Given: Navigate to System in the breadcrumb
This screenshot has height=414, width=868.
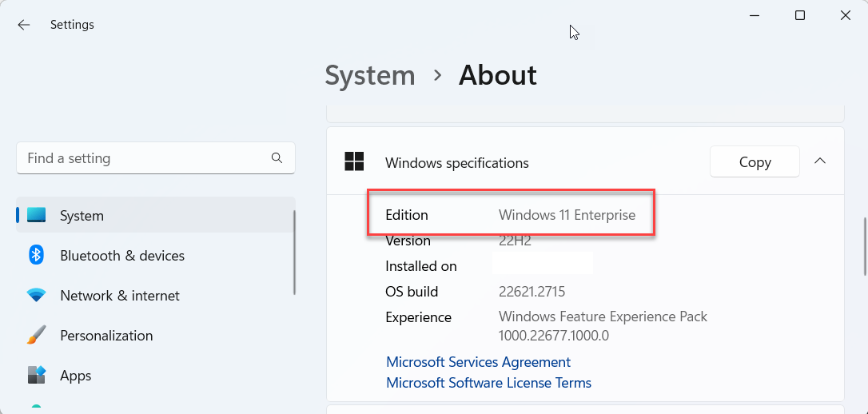Looking at the screenshot, I should pyautogui.click(x=370, y=75).
